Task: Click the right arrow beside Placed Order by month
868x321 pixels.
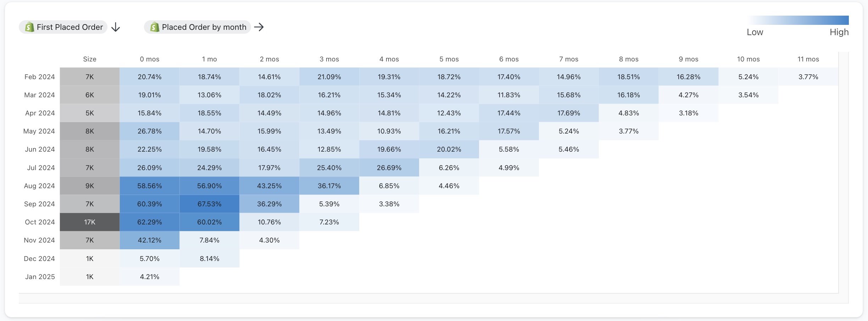Action: (260, 27)
